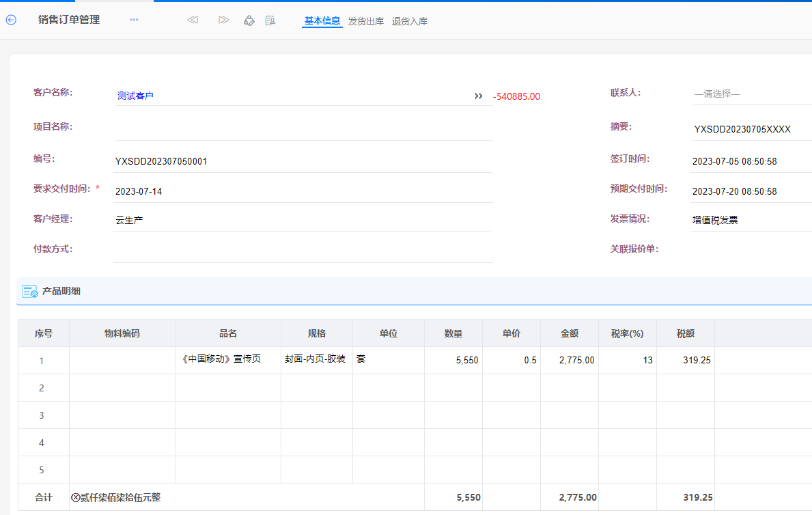Click the audit stamp icon in toolbar

pos(249,20)
